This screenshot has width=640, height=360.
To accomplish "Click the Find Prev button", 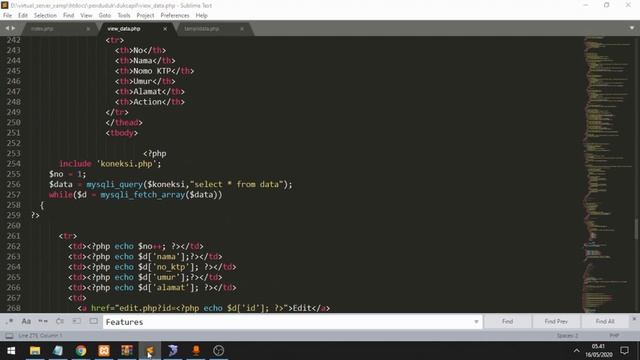I will click(x=556, y=322).
